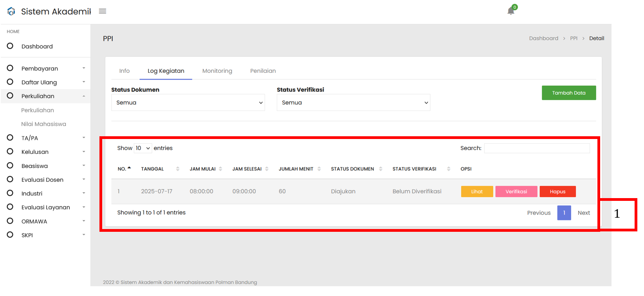Follow the PPI breadcrumb link
Screen dimensions: 644x296
[574, 38]
